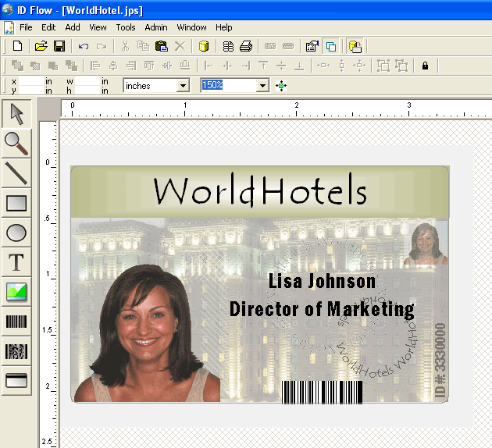Select the ellipse shape tool
The width and height of the screenshot is (492, 448).
click(16, 233)
